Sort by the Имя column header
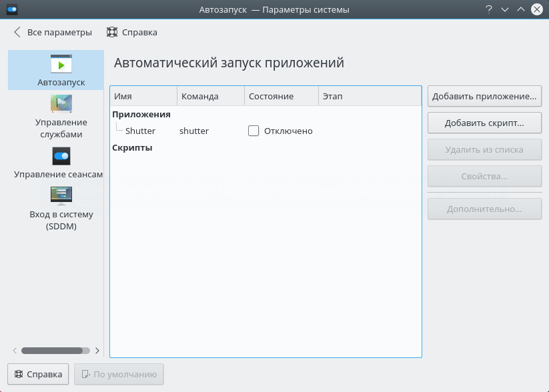The width and height of the screenshot is (549, 392). pyautogui.click(x=143, y=96)
